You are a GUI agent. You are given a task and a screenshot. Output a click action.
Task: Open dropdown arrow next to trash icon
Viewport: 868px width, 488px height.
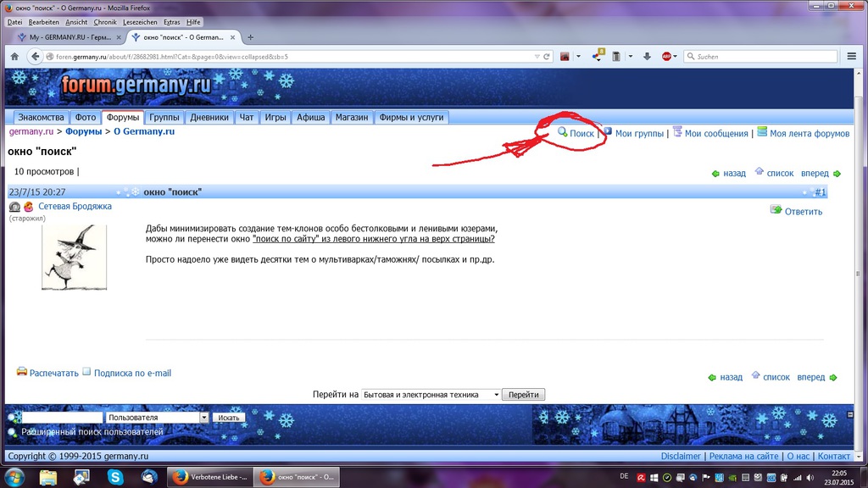coord(631,57)
